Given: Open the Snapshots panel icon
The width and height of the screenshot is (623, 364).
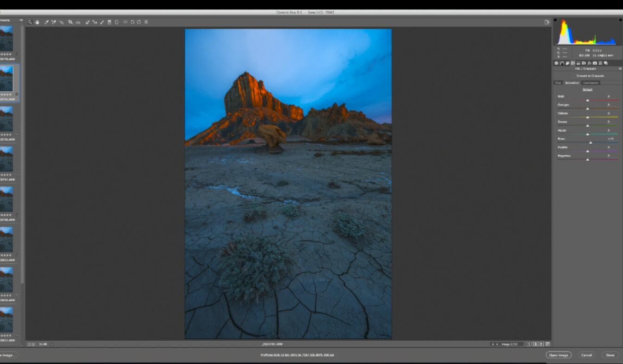Looking at the screenshot, I should click(x=606, y=63).
